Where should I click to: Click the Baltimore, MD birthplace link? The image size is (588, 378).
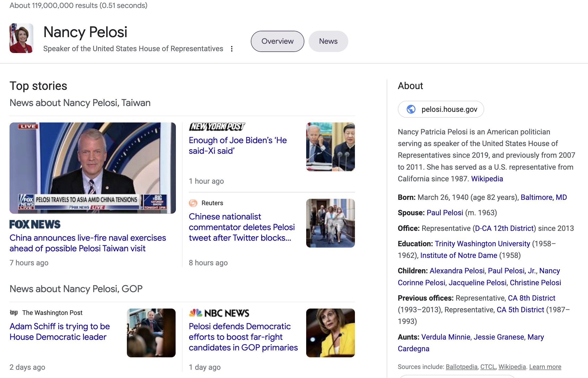coord(544,197)
